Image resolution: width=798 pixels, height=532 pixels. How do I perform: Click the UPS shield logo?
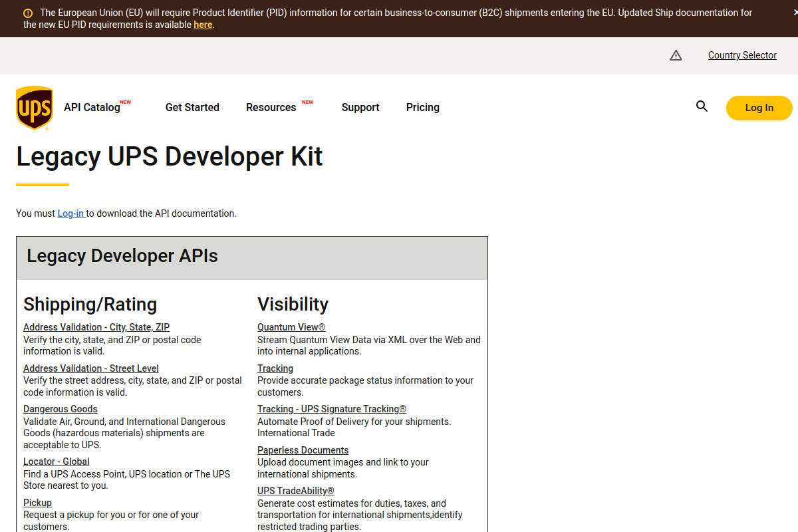[x=35, y=108]
